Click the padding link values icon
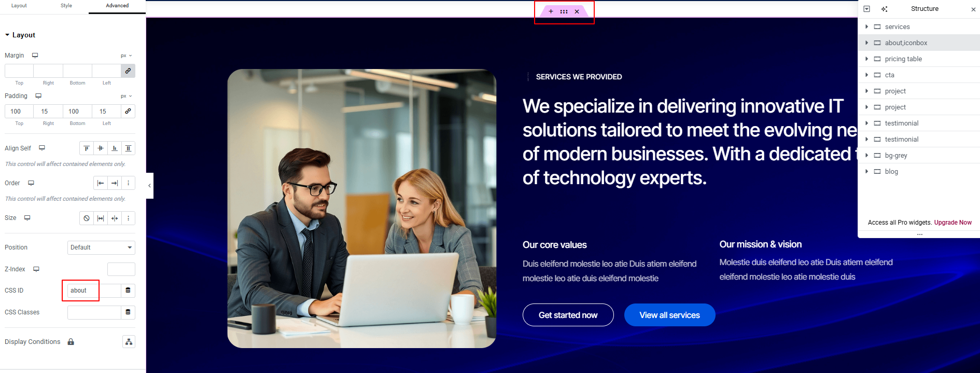Image resolution: width=980 pixels, height=373 pixels. click(x=128, y=111)
